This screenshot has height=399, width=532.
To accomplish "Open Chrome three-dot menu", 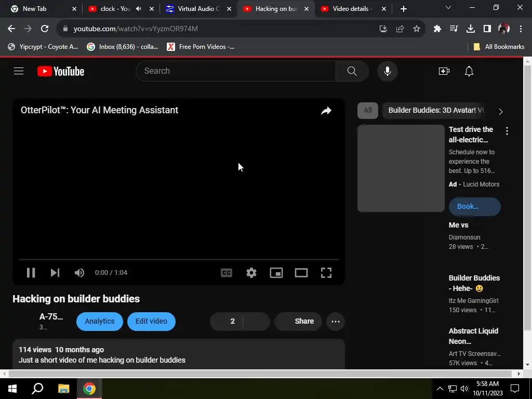I will click(521, 29).
